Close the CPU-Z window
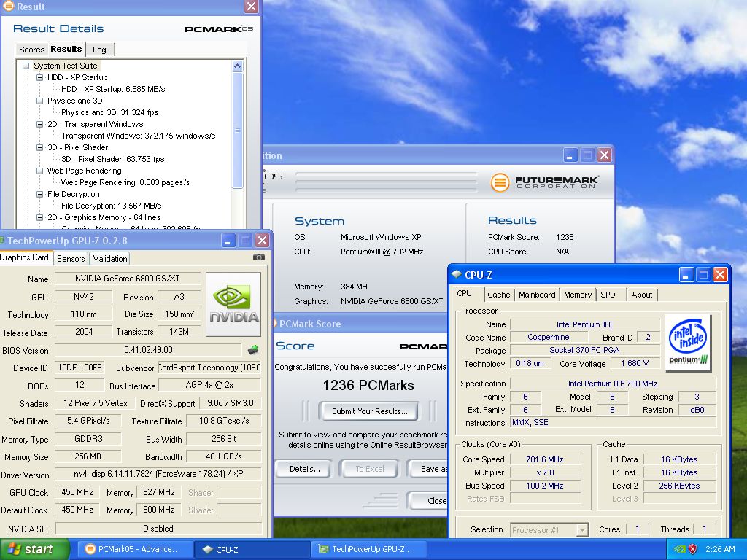 [x=720, y=275]
